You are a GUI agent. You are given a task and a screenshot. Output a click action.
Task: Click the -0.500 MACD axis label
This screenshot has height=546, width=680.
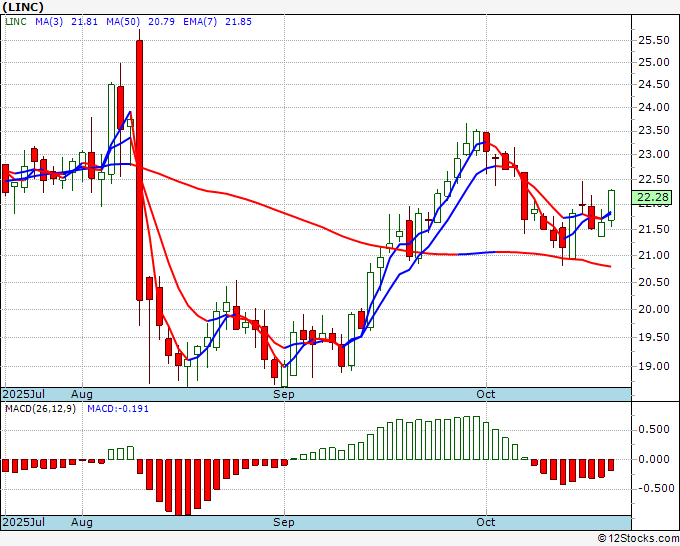[654, 488]
